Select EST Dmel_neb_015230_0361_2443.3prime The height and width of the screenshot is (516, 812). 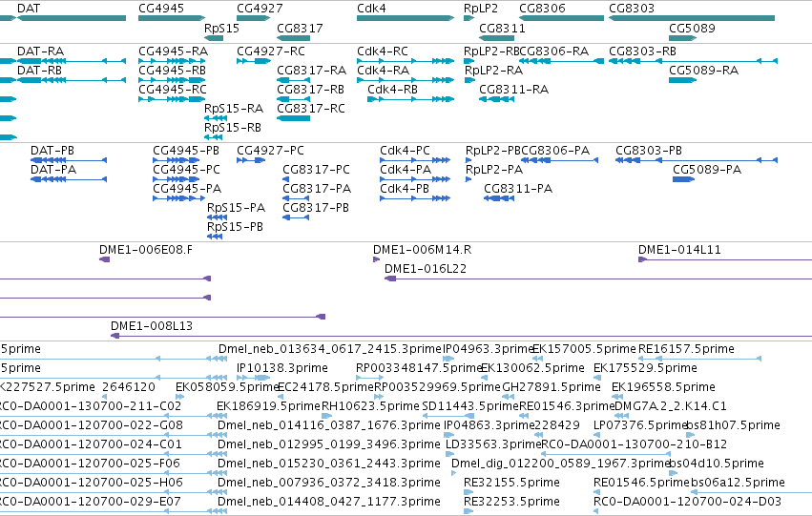(x=329, y=464)
